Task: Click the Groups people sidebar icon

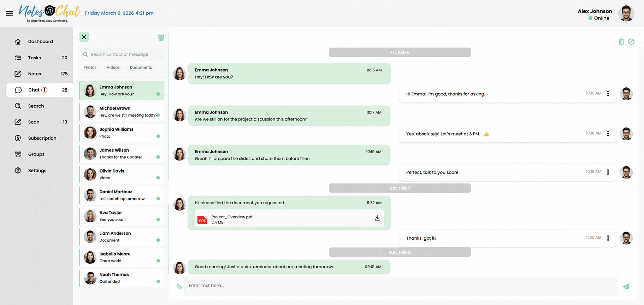Action: coord(18,154)
